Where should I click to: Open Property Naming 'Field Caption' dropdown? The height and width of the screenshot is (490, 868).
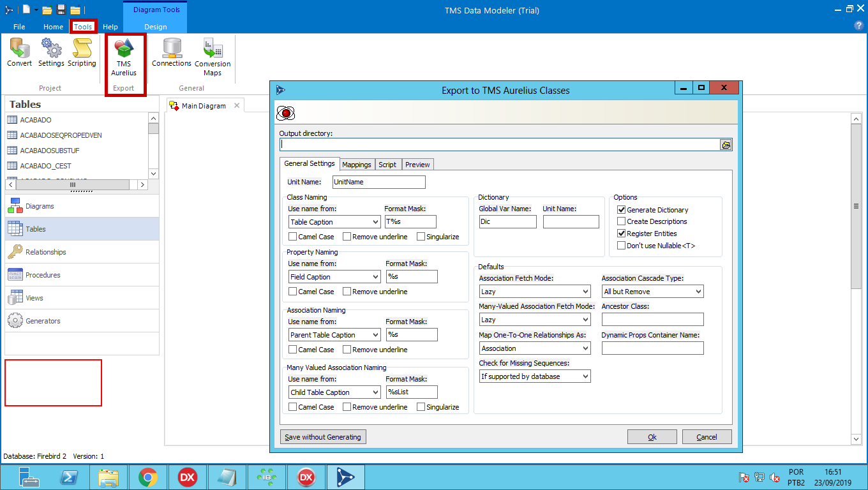[x=335, y=277]
